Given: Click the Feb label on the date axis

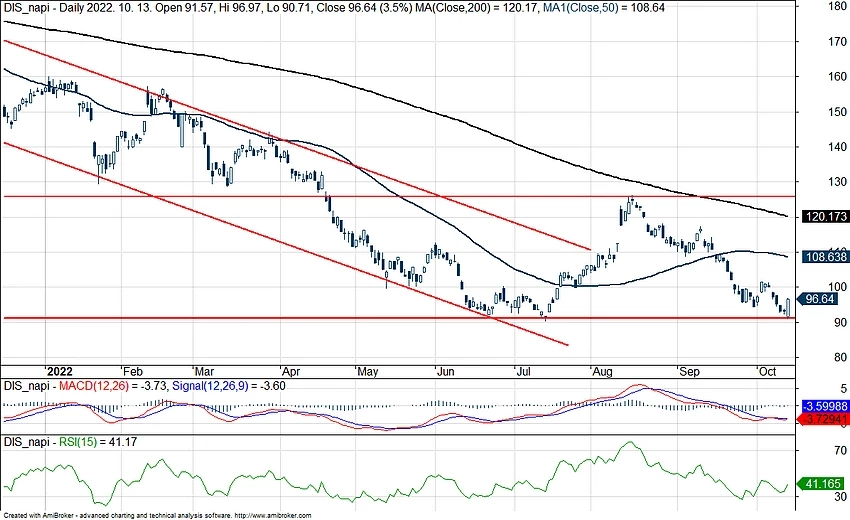Looking at the screenshot, I should point(132,371).
